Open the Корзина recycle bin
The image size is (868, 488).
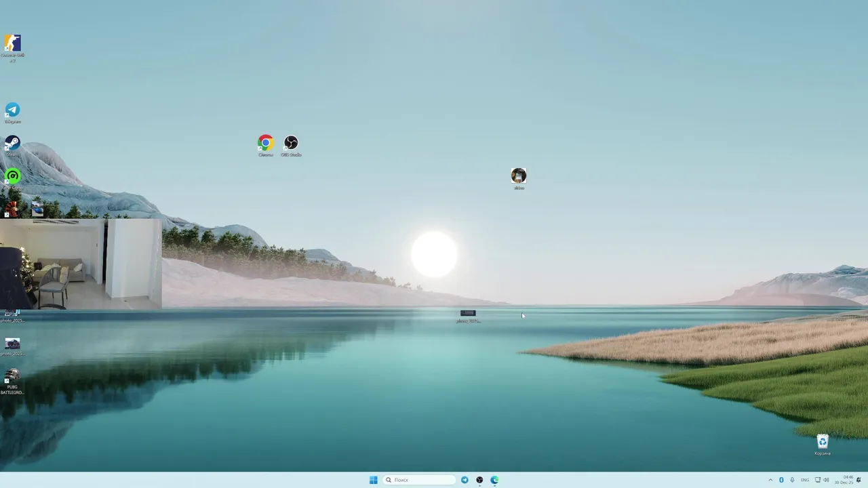point(823,445)
